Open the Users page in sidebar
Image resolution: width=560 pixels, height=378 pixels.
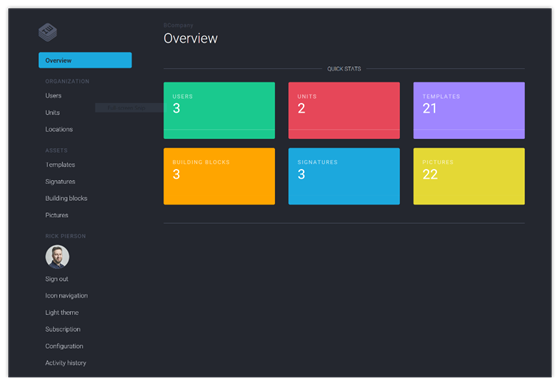coord(53,95)
